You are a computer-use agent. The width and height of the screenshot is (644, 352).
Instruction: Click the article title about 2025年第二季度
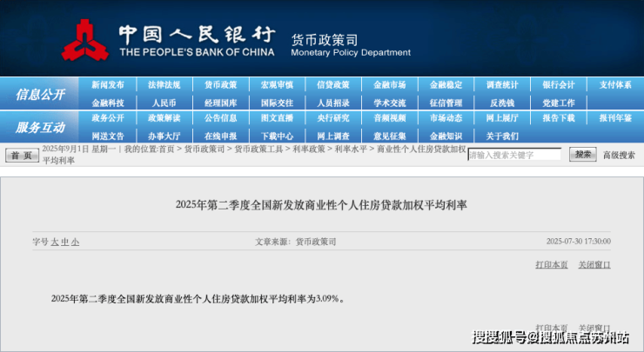coord(322,205)
